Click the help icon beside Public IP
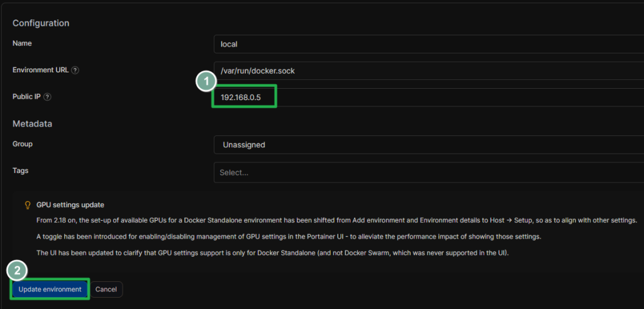Screen dimensions: 644x309 47,97
